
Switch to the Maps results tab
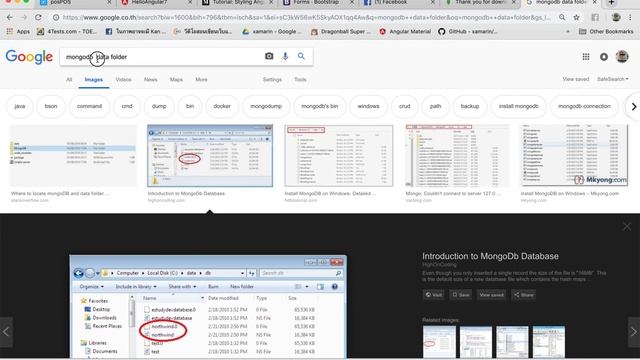pyautogui.click(x=176, y=80)
